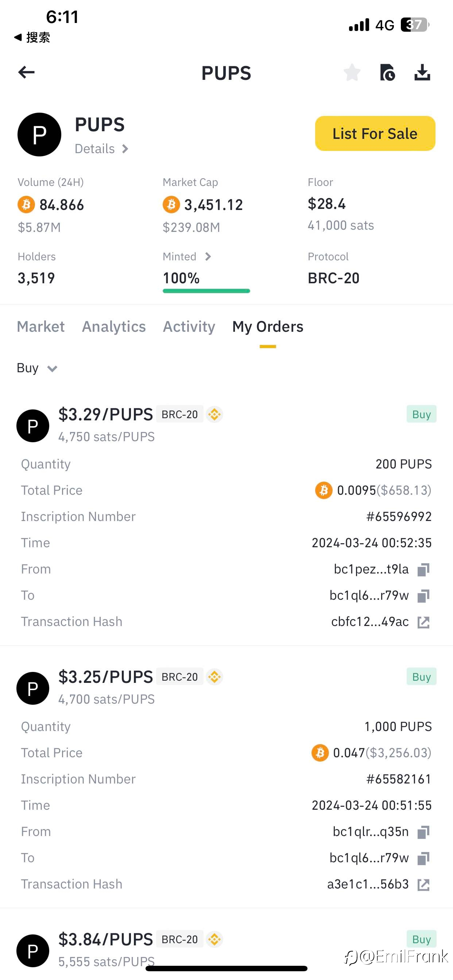This screenshot has height=980, width=453.
Task: Return to 搜索 via status bar link
Action: pos(32,37)
